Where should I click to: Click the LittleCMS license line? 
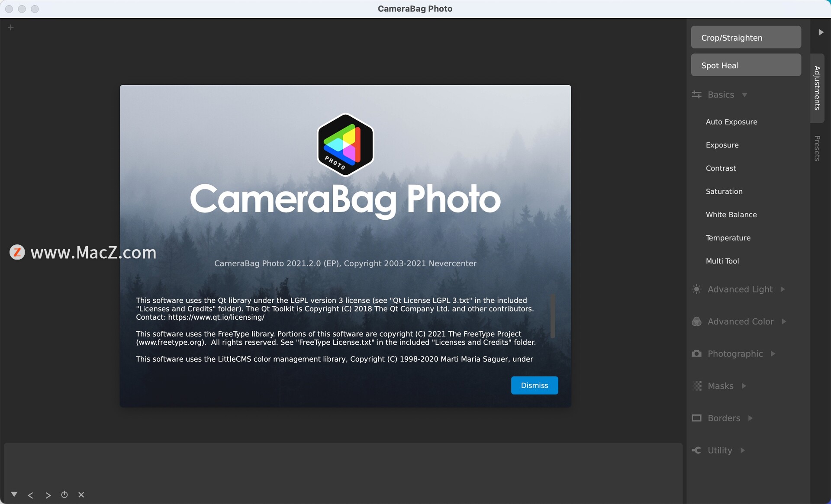(335, 359)
